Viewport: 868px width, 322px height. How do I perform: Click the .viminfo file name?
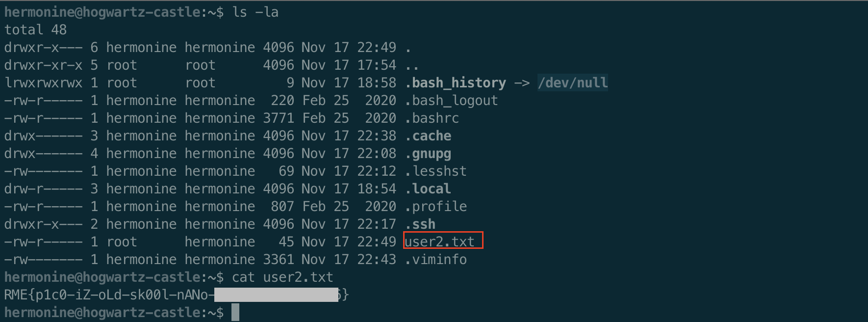(436, 260)
